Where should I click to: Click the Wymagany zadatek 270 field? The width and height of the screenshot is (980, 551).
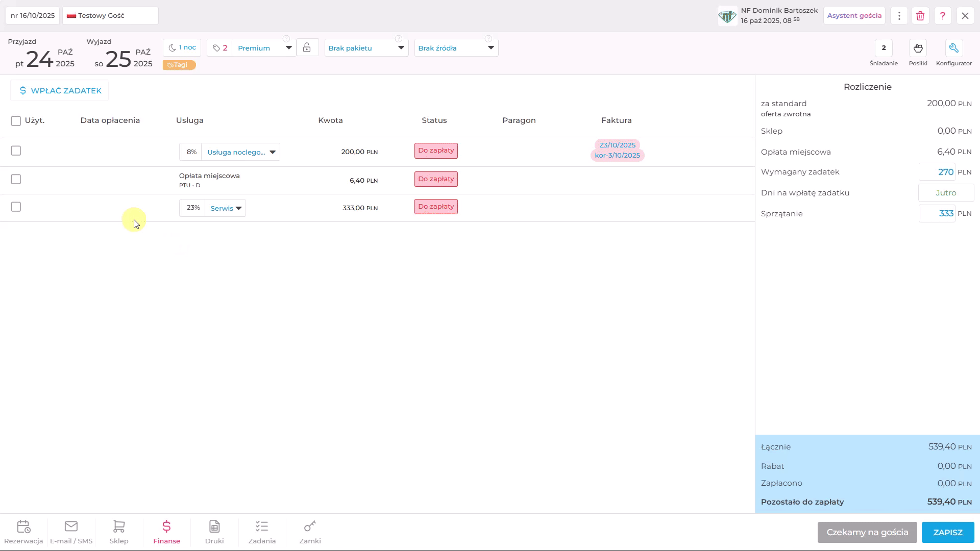click(x=937, y=172)
